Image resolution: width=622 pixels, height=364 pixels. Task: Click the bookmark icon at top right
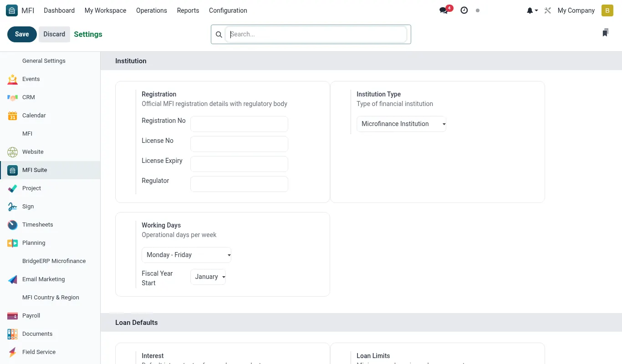pos(605,33)
